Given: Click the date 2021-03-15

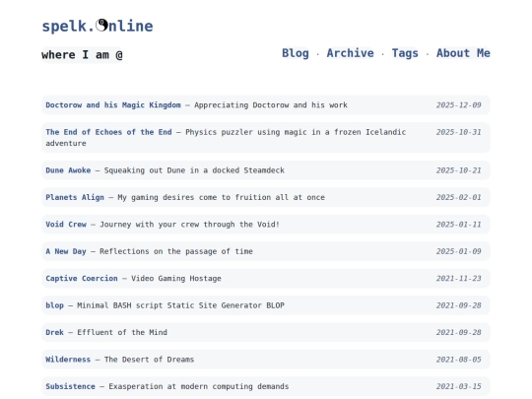Looking at the screenshot, I should [459, 386].
